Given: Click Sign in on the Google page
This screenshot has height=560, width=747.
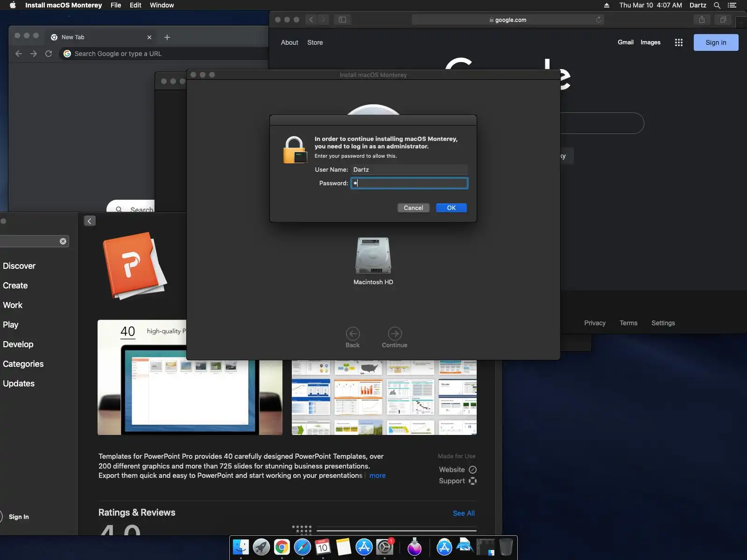Looking at the screenshot, I should (x=716, y=42).
